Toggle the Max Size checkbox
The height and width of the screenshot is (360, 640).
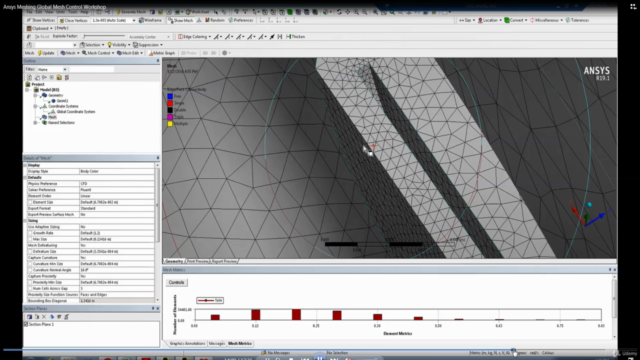pyautogui.click(x=30, y=239)
